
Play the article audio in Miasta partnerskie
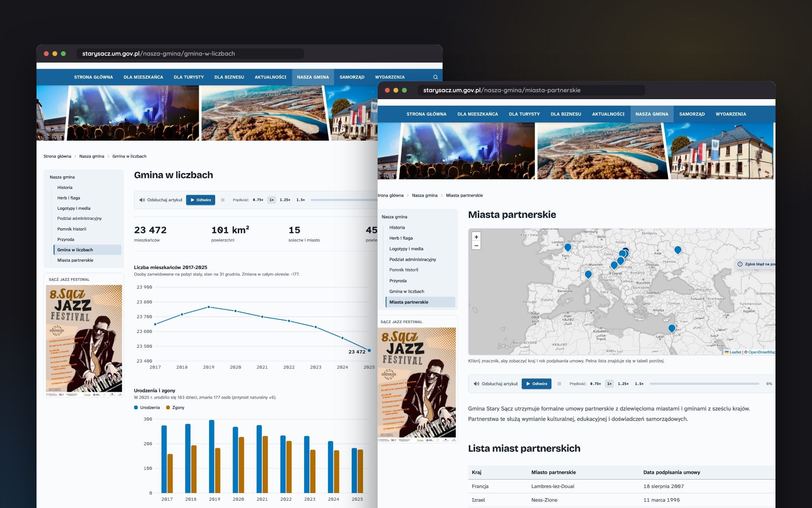click(536, 384)
